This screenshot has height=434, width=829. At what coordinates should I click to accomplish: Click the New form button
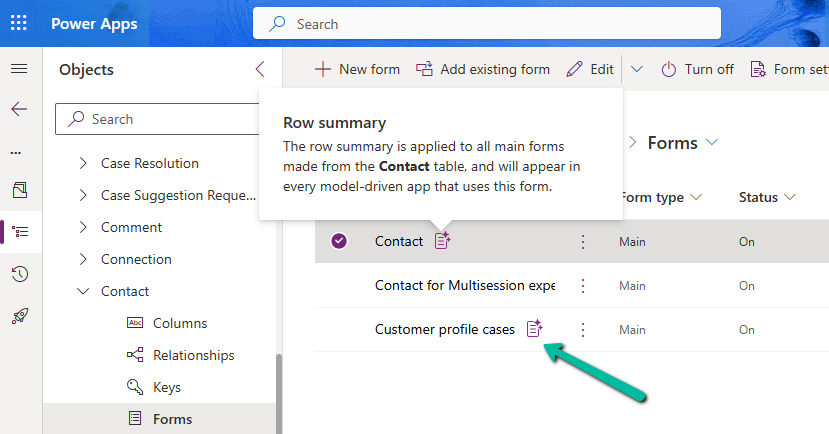(357, 69)
